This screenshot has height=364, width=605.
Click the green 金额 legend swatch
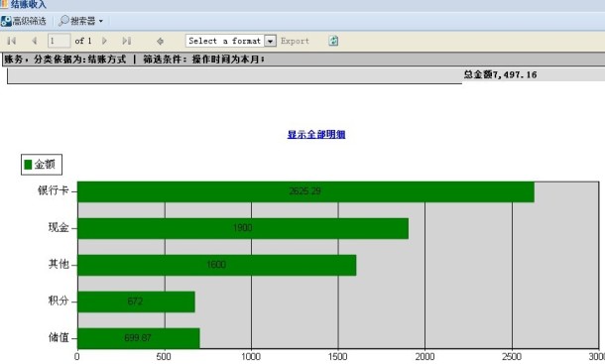[x=28, y=165]
